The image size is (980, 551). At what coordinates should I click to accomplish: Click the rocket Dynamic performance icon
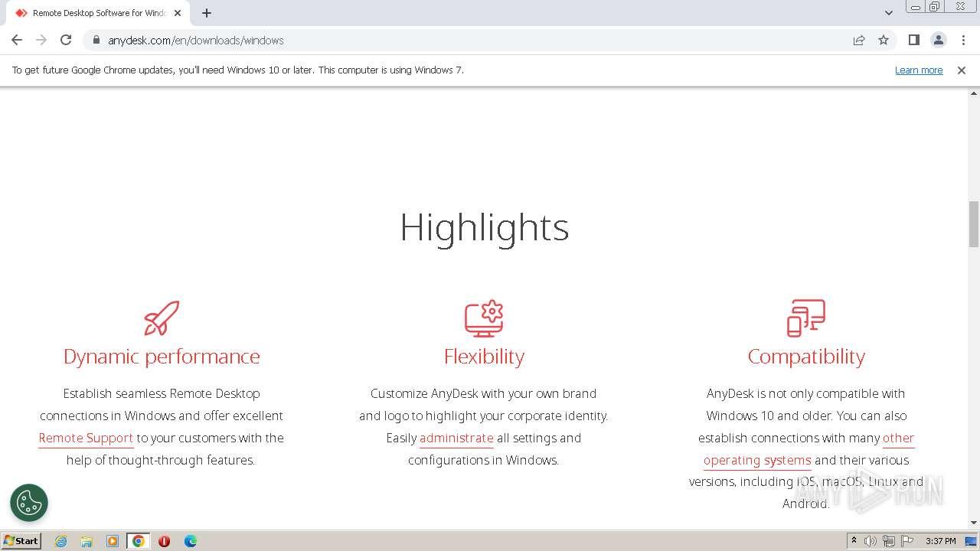coord(162,318)
